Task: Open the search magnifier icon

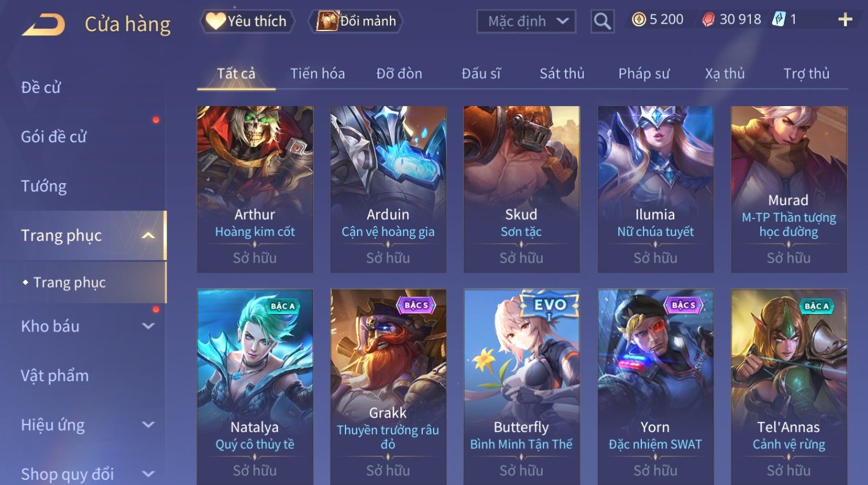Action: (x=602, y=22)
